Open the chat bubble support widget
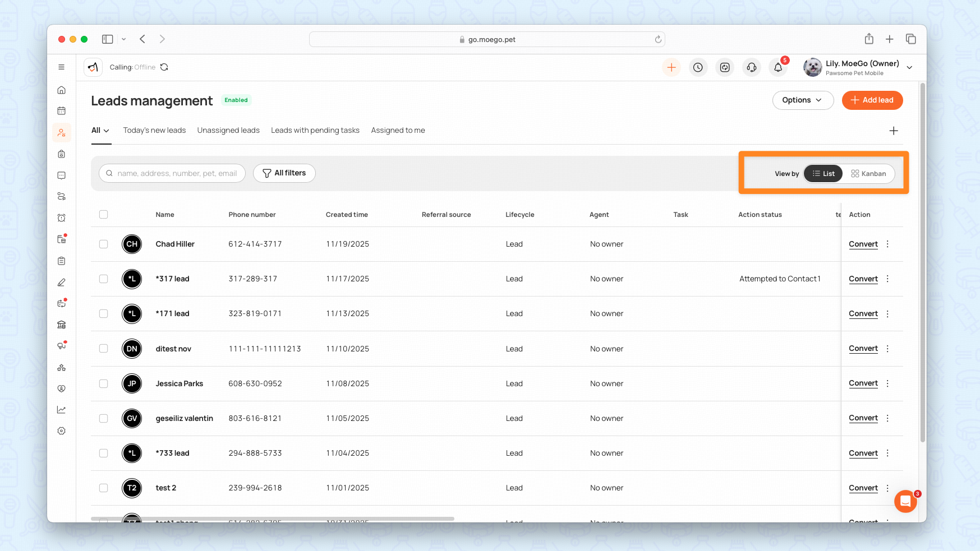The width and height of the screenshot is (980, 551). click(905, 501)
